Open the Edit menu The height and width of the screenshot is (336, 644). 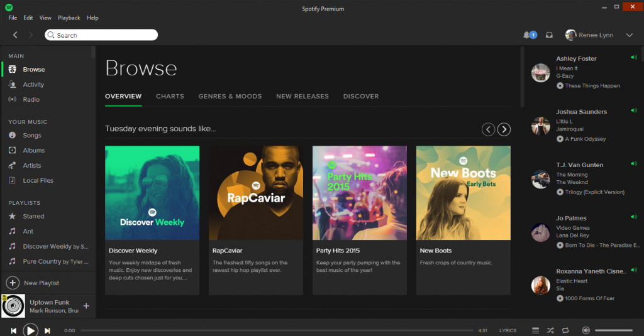pyautogui.click(x=28, y=18)
